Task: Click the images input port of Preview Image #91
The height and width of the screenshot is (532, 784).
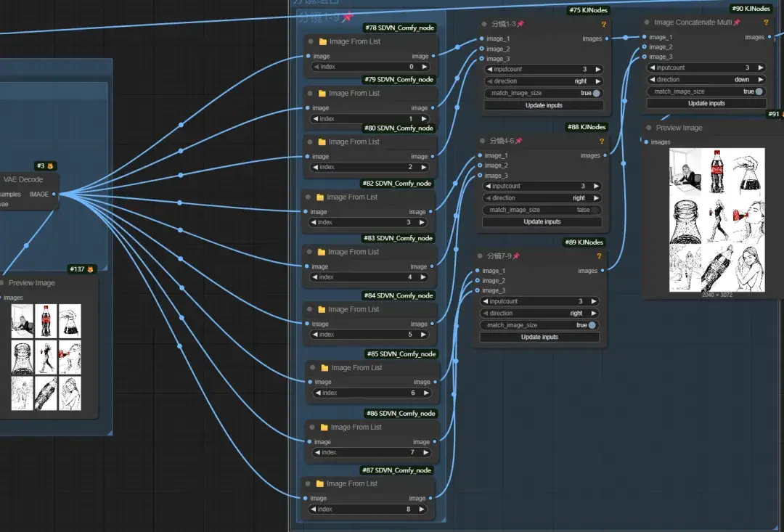Action: 645,142
